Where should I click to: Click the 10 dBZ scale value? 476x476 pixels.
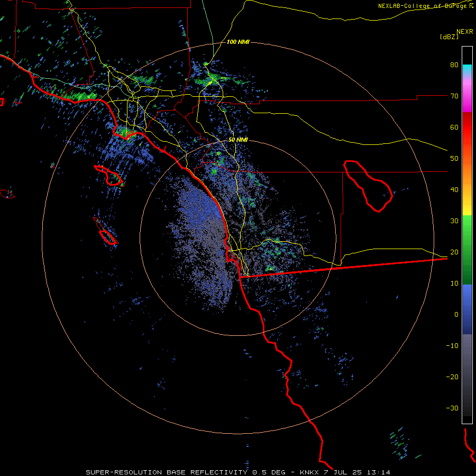click(454, 283)
